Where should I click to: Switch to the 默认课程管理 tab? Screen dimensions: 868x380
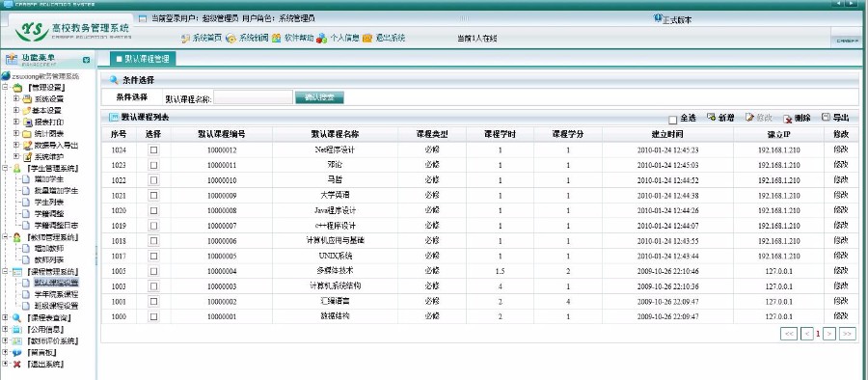point(143,58)
